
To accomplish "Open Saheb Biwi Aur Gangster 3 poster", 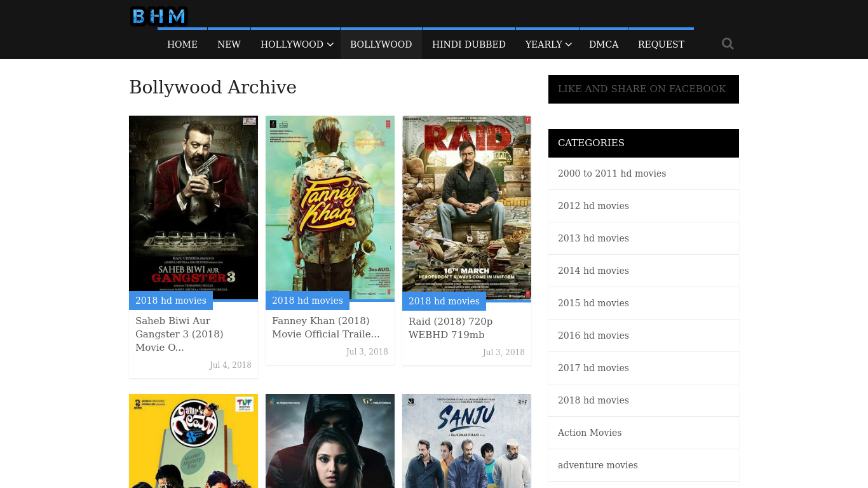I will [x=193, y=207].
